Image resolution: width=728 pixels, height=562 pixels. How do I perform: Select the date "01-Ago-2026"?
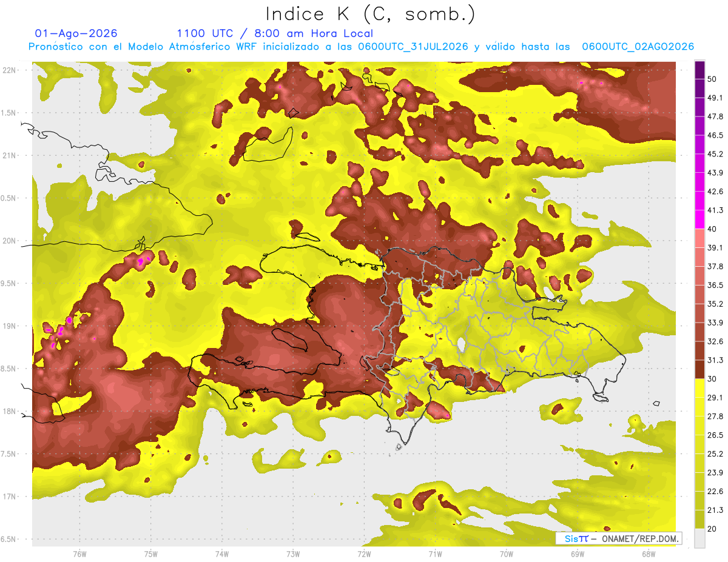point(76,33)
